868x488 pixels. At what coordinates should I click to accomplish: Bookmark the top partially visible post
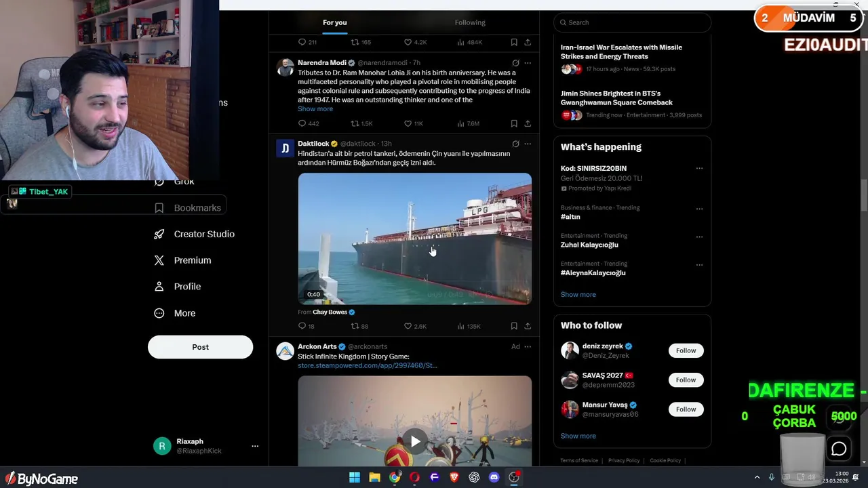pos(514,42)
